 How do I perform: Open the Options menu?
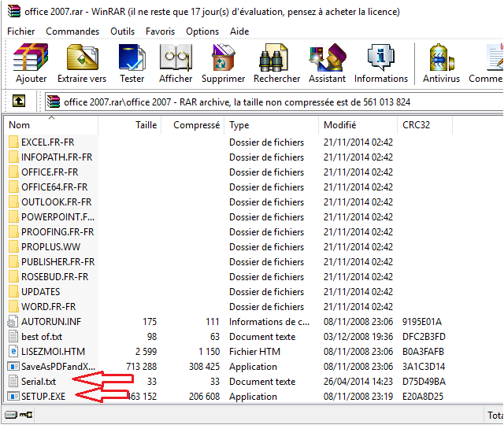click(202, 31)
